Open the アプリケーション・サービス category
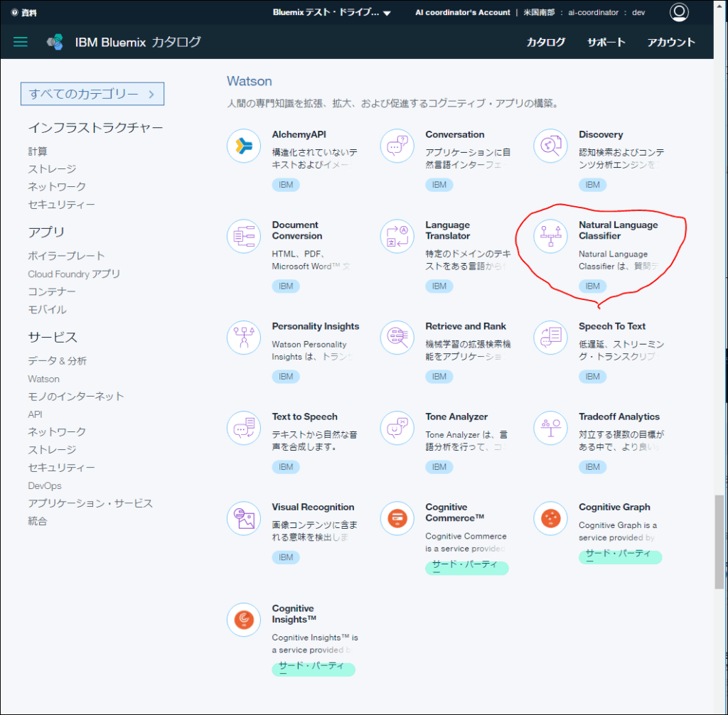This screenshot has width=728, height=715. click(x=90, y=503)
